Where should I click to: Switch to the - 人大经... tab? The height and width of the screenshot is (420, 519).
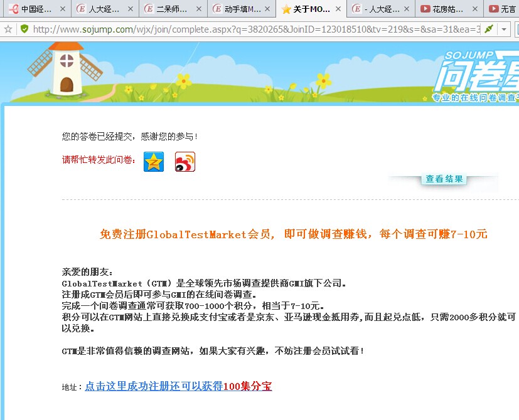coord(382,9)
